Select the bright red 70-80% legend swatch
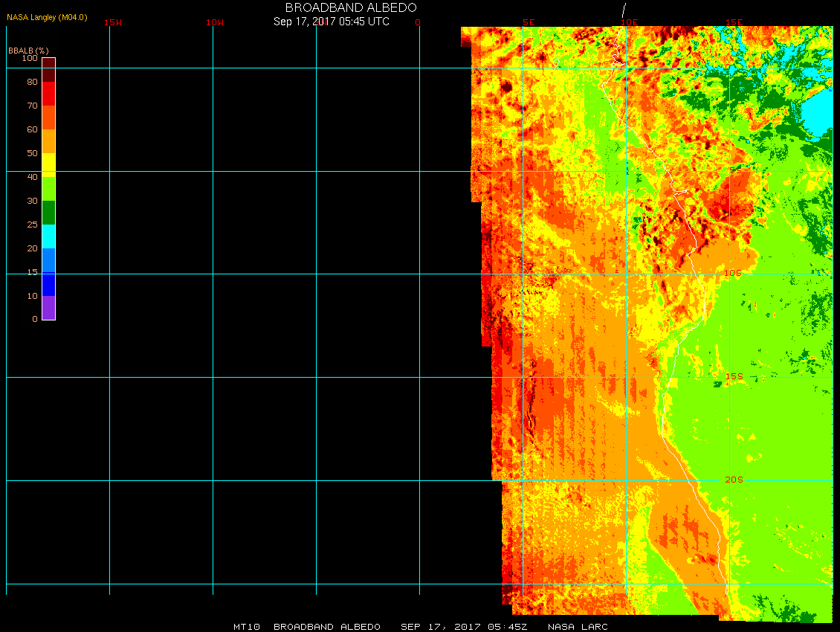The image size is (840, 632). pos(48,94)
